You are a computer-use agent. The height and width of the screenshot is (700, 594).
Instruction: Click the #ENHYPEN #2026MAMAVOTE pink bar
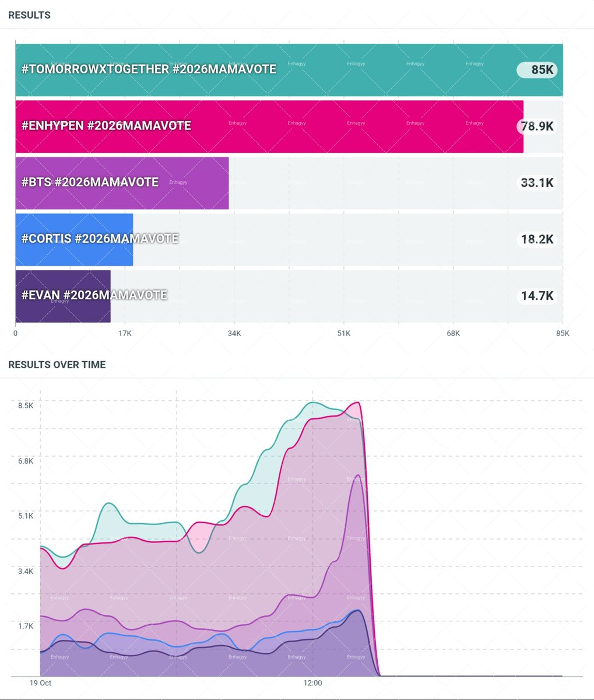coord(269,127)
